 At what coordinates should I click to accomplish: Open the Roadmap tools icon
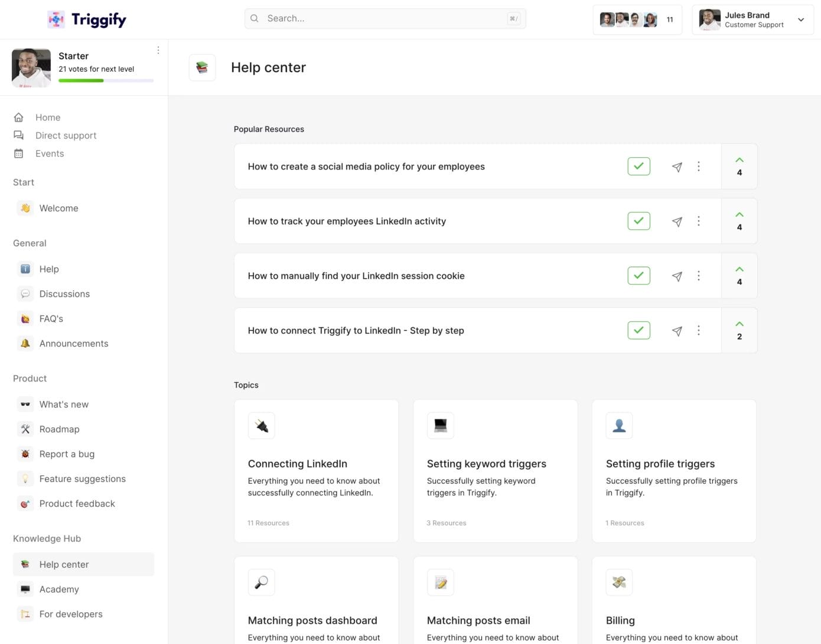[x=25, y=430]
